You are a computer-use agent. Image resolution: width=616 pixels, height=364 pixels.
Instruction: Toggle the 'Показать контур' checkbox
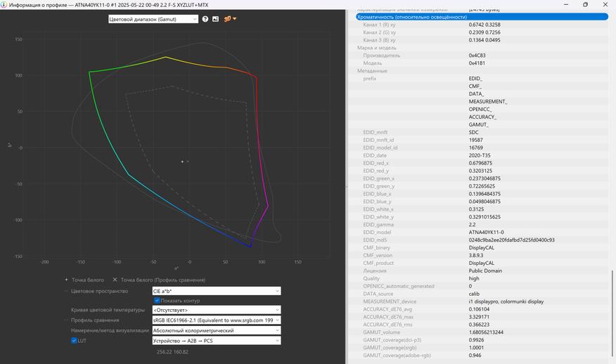click(158, 301)
